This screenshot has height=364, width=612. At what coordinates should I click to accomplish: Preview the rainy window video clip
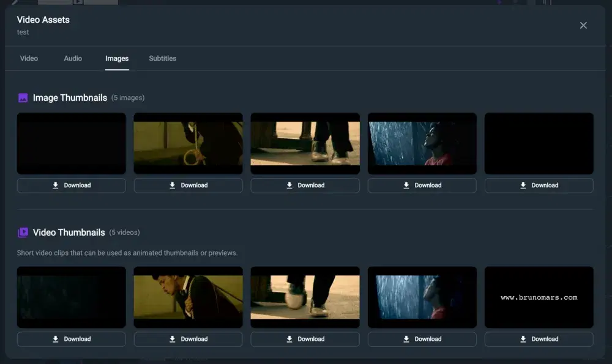[x=422, y=297]
